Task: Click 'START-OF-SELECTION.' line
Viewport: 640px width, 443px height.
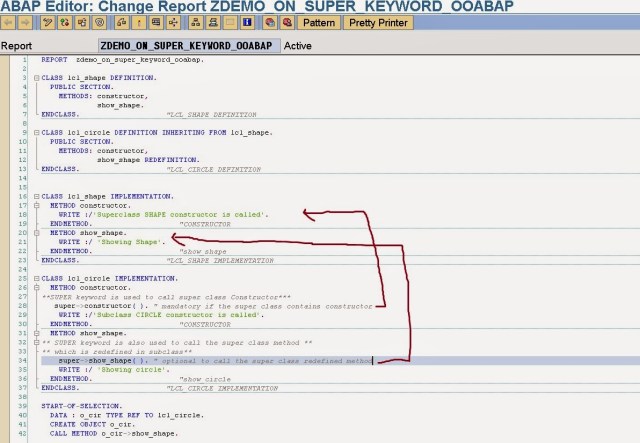Action: click(82, 406)
